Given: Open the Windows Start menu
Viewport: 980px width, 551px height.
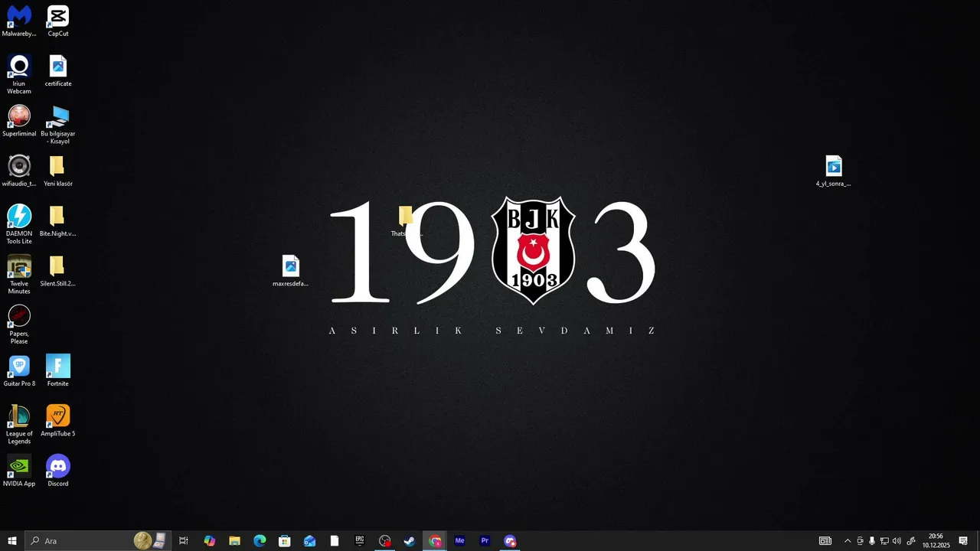Looking at the screenshot, I should click(x=11, y=541).
